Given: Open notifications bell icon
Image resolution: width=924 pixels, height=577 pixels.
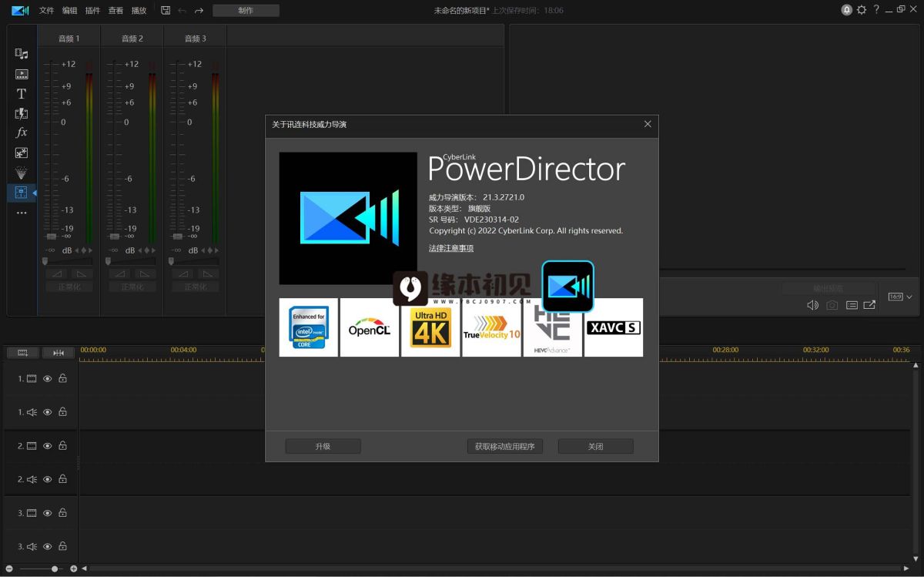Looking at the screenshot, I should 847,10.
